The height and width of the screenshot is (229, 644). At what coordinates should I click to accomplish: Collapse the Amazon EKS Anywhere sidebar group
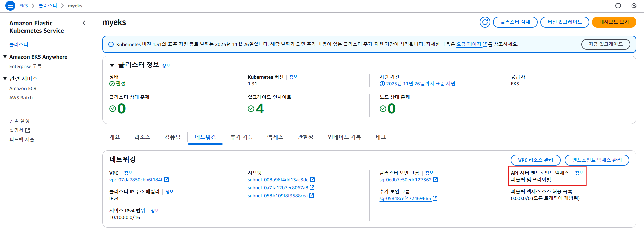point(5,57)
